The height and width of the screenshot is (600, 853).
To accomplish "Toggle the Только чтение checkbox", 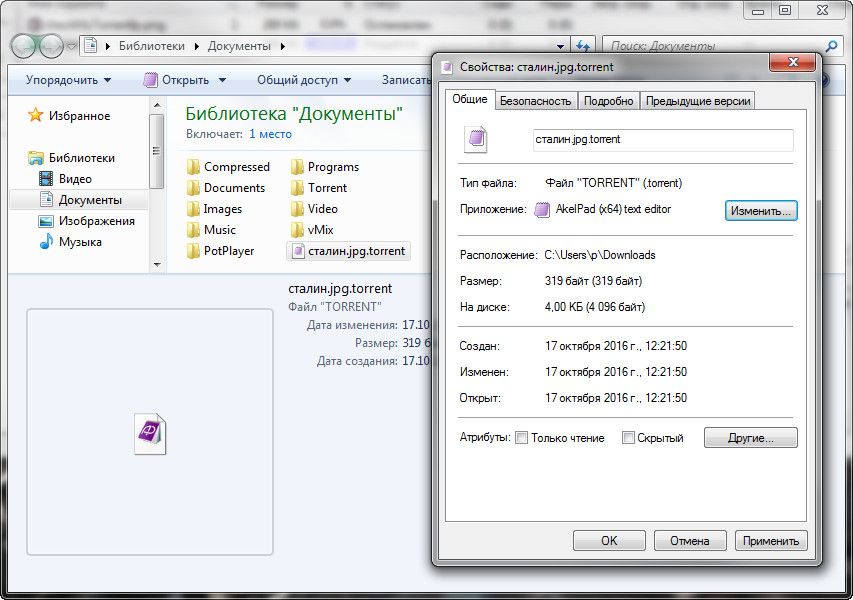I will tap(521, 437).
